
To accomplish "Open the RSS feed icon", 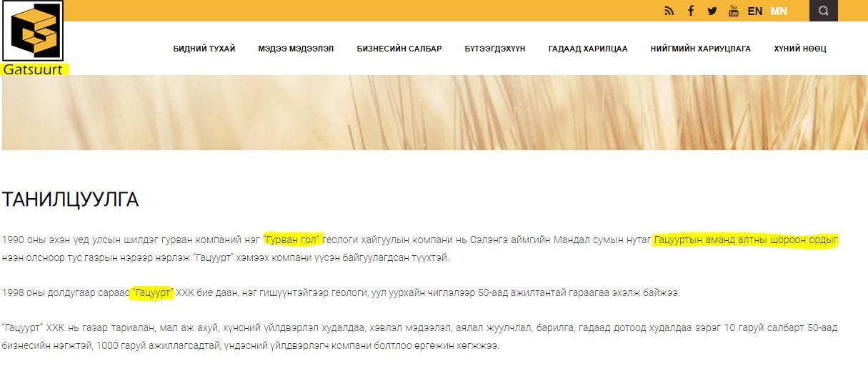I will click(x=669, y=11).
